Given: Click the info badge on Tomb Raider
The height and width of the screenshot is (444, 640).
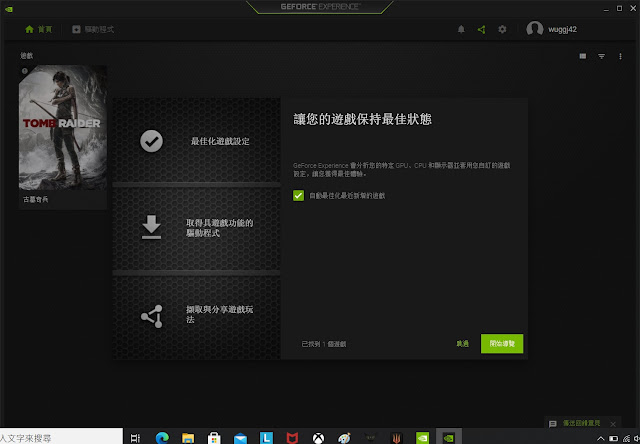Looking at the screenshot, I should click(x=25, y=71).
